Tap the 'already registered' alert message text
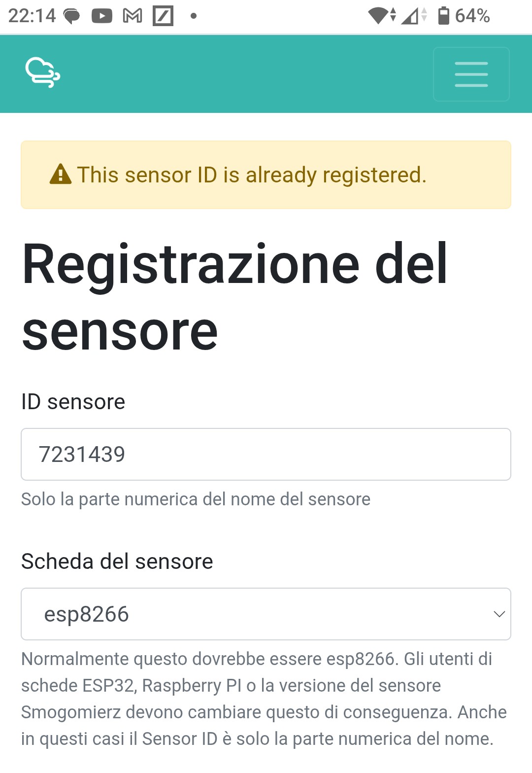Image resolution: width=532 pixels, height=773 pixels. tap(251, 175)
